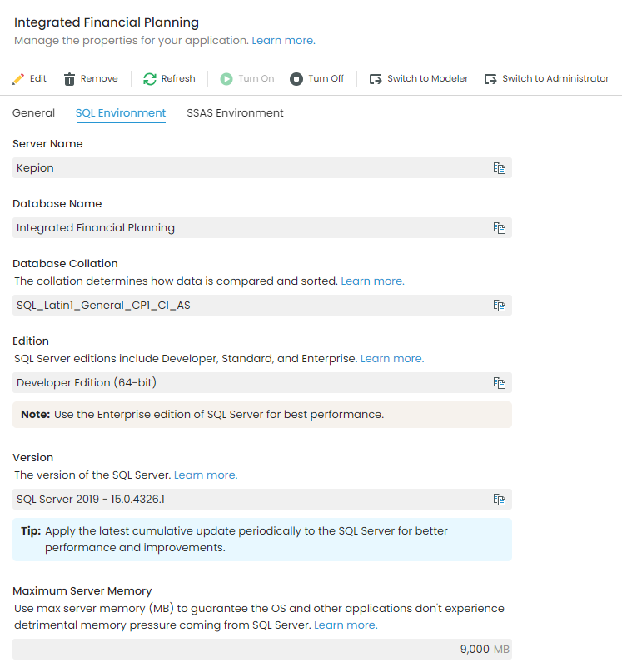Copy the SQL Server Version value
The width and height of the screenshot is (622, 672).
click(500, 500)
